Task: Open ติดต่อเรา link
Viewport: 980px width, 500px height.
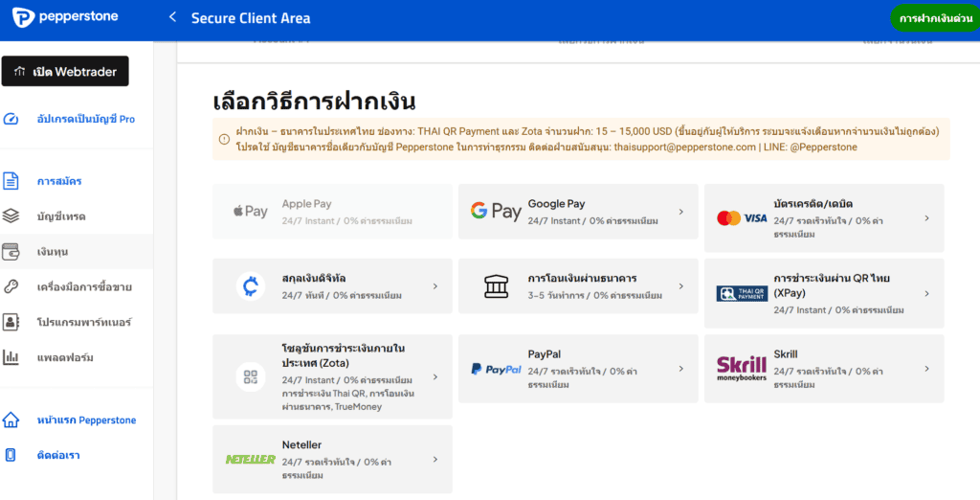Action: tap(58, 455)
